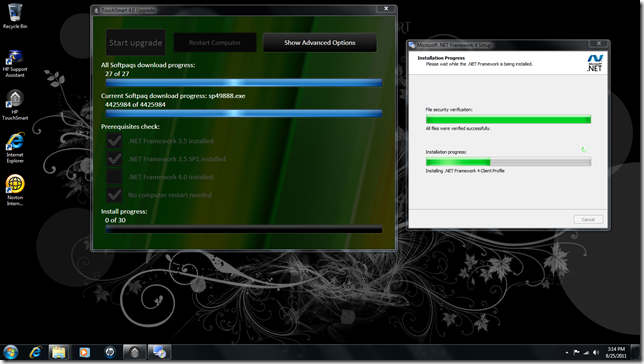The width and height of the screenshot is (644, 364).
Task: Open Windows Explorer folder in taskbar
Action: [x=58, y=352]
